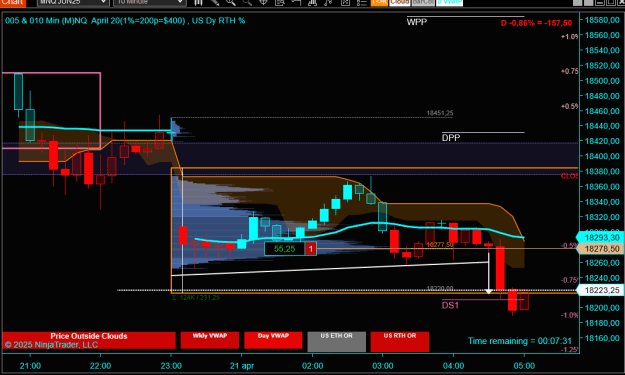Click the 18500,00 price axis label
Screen dimensions: 625x375
coord(602,80)
